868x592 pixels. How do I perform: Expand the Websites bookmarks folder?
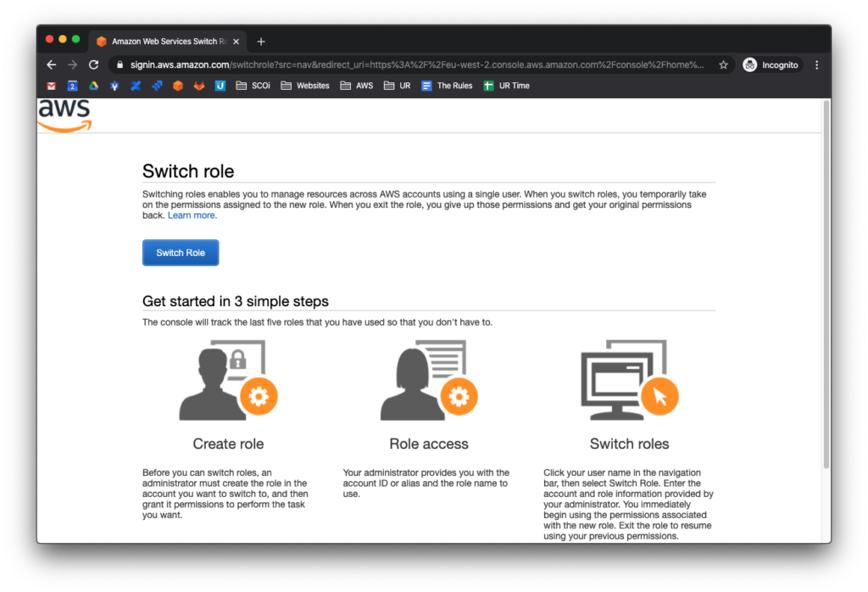point(305,86)
